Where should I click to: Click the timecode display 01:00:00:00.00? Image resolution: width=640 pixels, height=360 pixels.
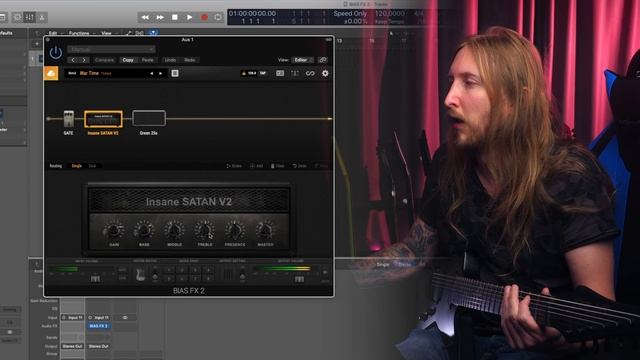point(252,13)
